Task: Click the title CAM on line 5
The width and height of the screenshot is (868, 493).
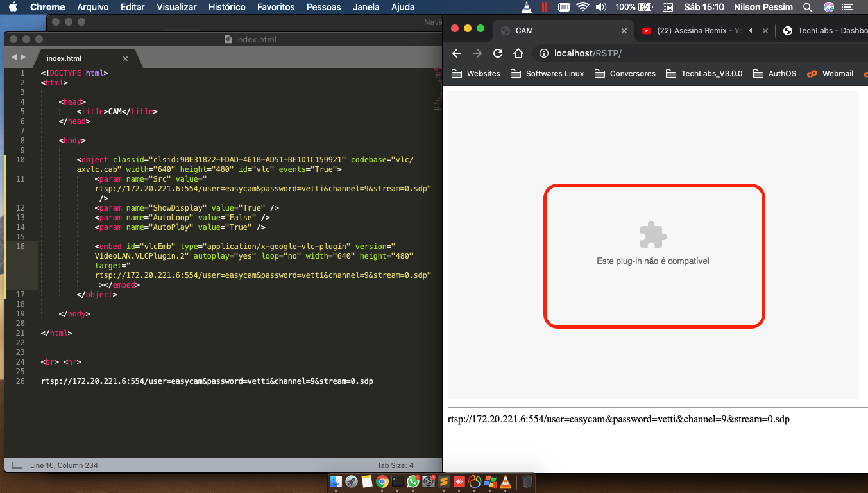Action: [x=115, y=111]
